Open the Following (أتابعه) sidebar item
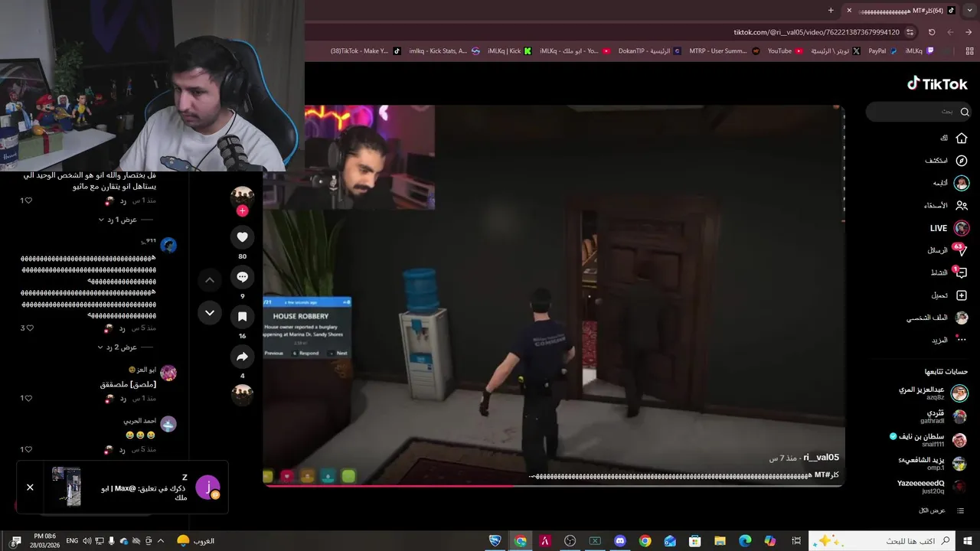This screenshot has height=551, width=980. pyautogui.click(x=949, y=183)
